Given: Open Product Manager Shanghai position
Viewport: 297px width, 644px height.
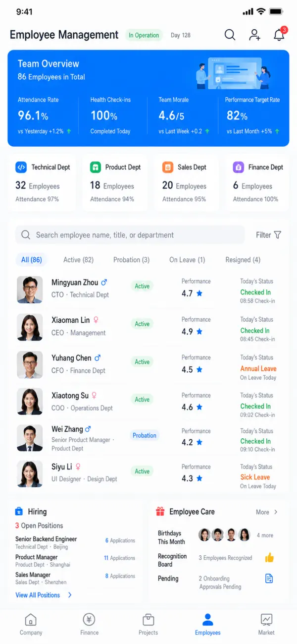Looking at the screenshot, I should pos(43,560).
